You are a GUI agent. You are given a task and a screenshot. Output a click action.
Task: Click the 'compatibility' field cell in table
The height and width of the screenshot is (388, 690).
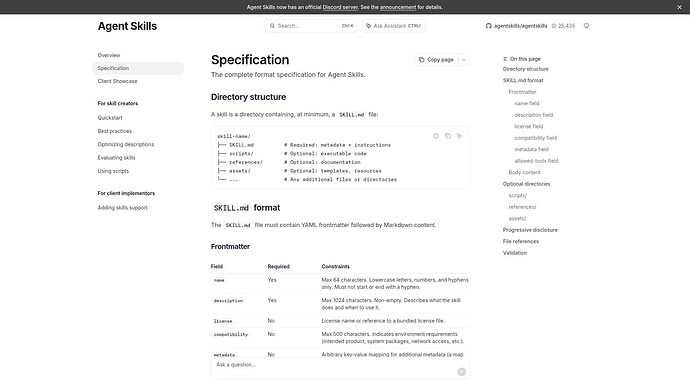click(231, 335)
